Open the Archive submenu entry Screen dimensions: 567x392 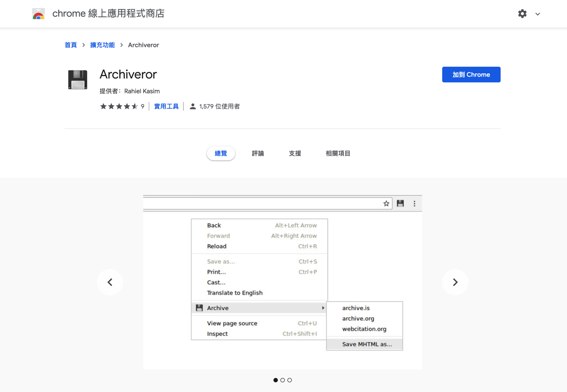[x=259, y=308]
